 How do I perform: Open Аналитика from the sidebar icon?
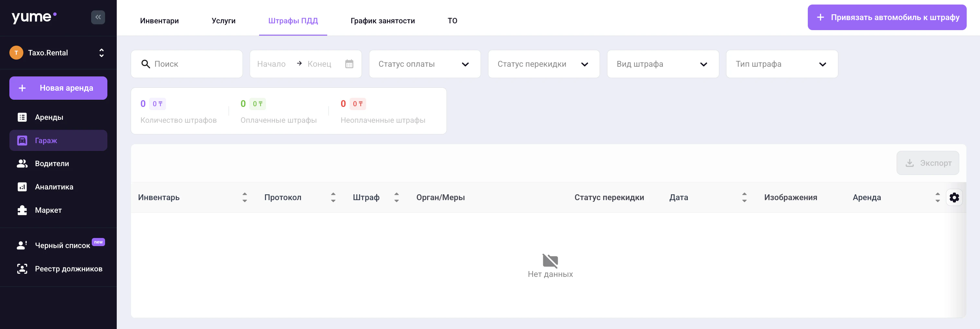point(22,187)
